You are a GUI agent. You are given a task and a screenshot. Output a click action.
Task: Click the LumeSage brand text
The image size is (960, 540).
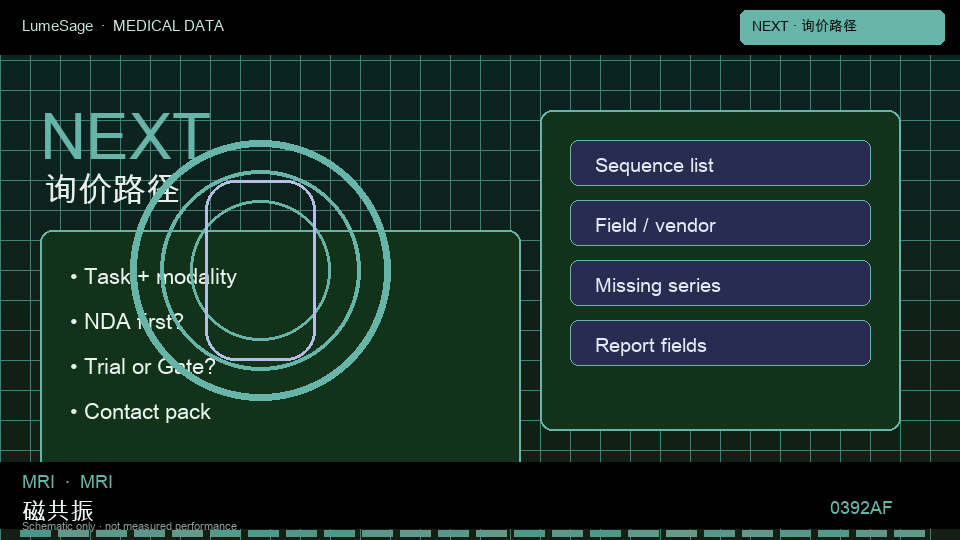(x=58, y=26)
